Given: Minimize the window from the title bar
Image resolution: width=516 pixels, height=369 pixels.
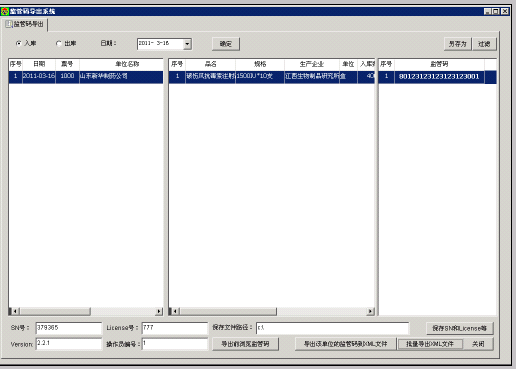Looking at the screenshot, I should pos(487,11).
